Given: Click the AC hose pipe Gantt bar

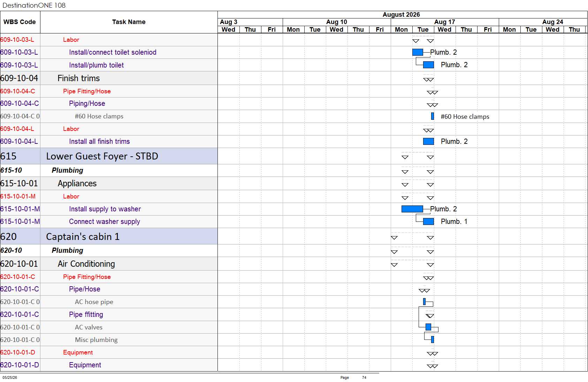Looking at the screenshot, I should click(424, 302).
